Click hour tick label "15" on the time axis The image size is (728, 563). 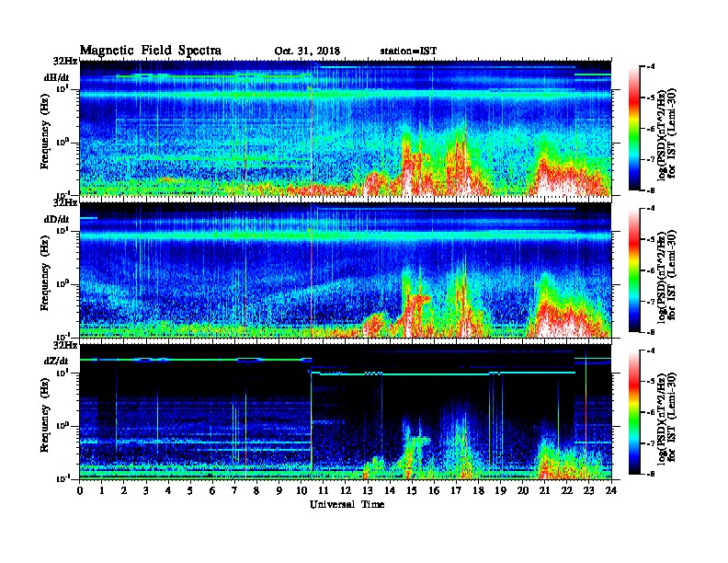(x=412, y=490)
